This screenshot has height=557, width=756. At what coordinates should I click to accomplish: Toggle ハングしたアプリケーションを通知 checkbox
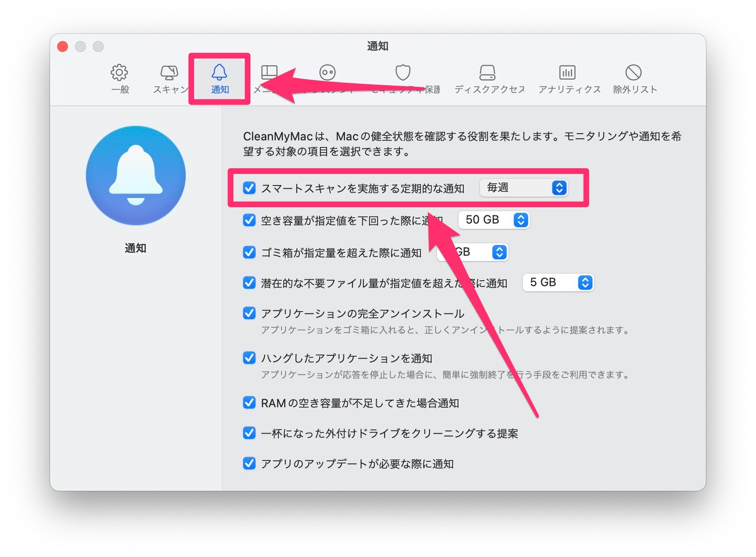[x=249, y=358]
